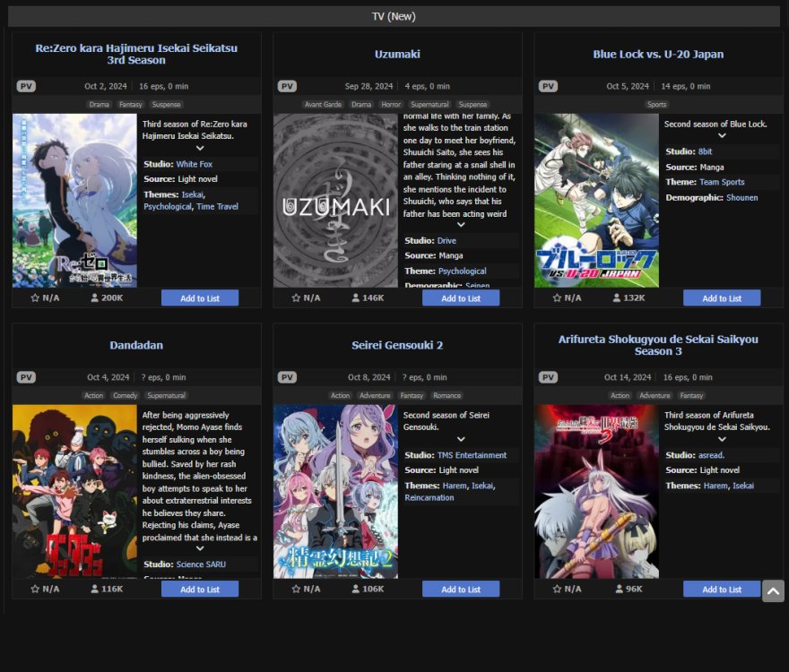Viewport: 789px width, 672px height.
Task: Click the PV badge on Seirei Gensouki 2
Action: coord(287,377)
